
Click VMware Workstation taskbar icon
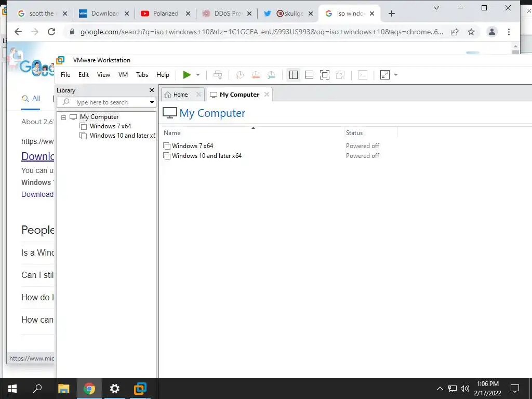[x=140, y=389]
